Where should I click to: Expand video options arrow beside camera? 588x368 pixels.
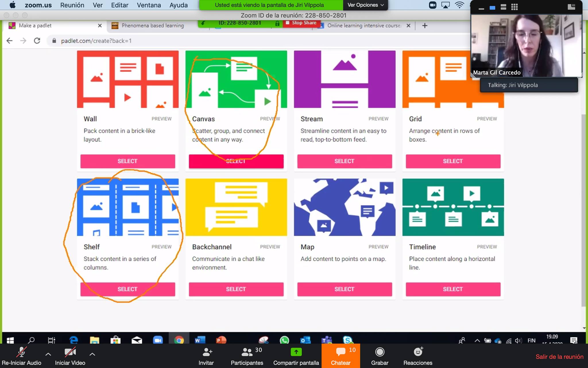(x=92, y=354)
